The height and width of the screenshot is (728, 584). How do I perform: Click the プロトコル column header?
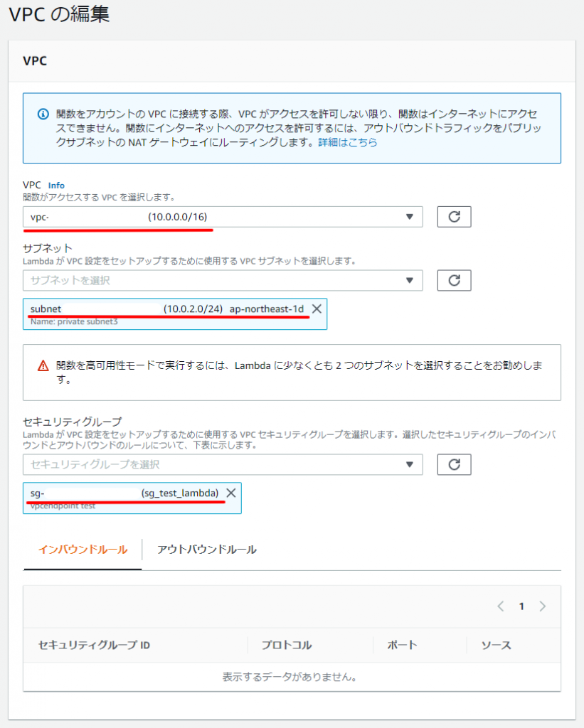pyautogui.click(x=286, y=645)
